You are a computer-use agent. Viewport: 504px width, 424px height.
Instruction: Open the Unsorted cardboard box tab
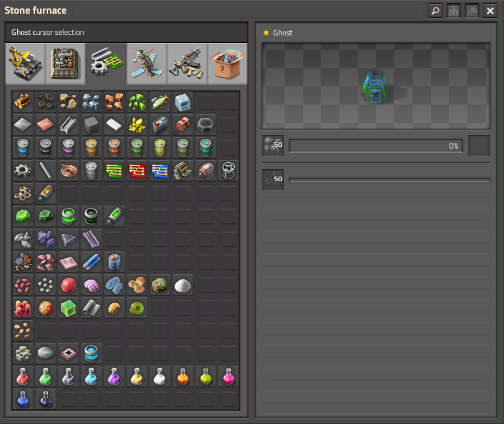(227, 63)
